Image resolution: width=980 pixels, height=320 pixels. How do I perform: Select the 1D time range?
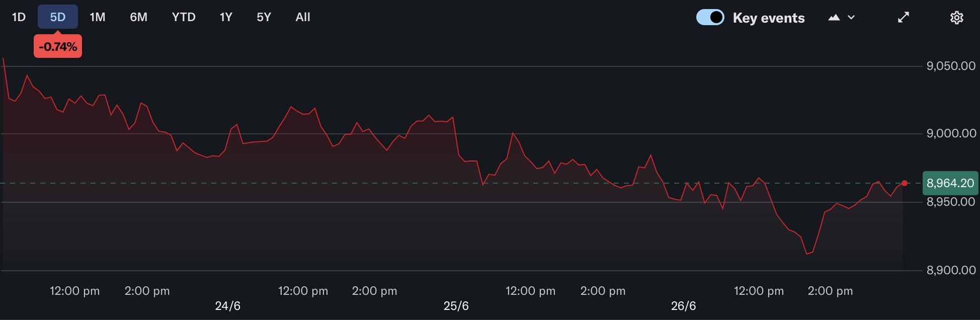[x=19, y=17]
